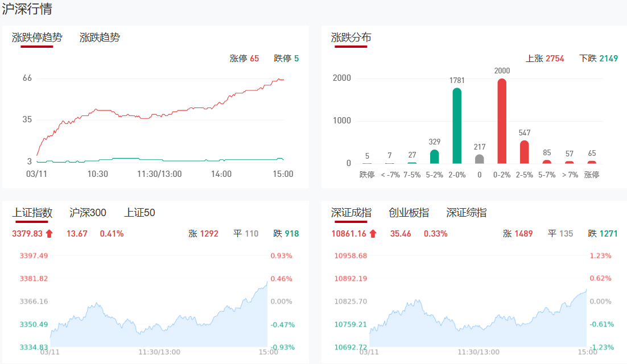Click the green 5-2% bar showing 329
The image size is (627, 364).
tap(435, 157)
